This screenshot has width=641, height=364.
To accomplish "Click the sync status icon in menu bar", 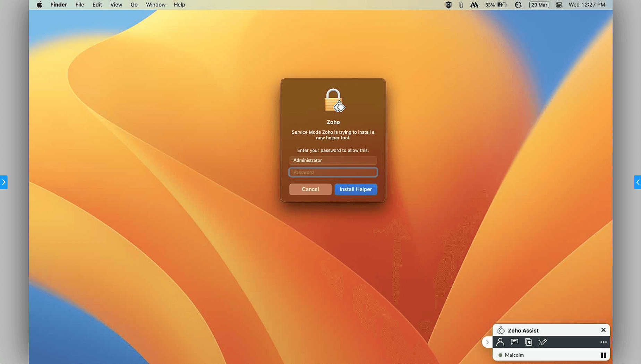I will [x=518, y=5].
